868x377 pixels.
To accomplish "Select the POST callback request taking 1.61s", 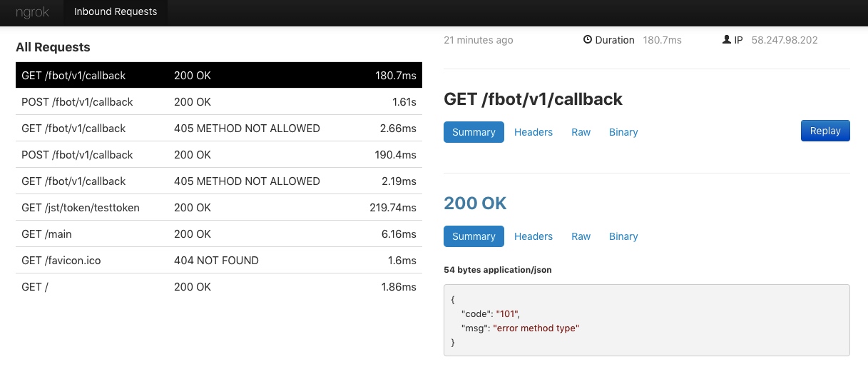I will click(218, 102).
